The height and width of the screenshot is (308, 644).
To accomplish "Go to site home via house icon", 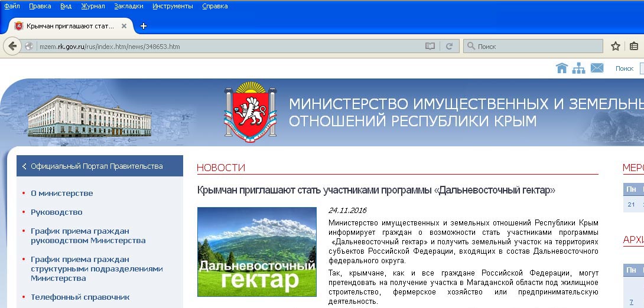I will (x=561, y=68).
